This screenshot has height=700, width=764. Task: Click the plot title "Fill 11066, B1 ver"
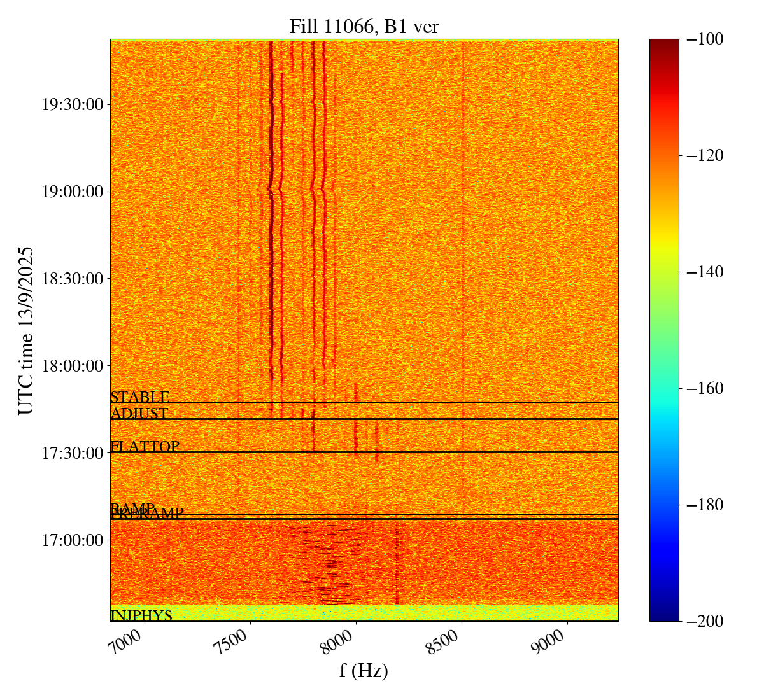364,26
